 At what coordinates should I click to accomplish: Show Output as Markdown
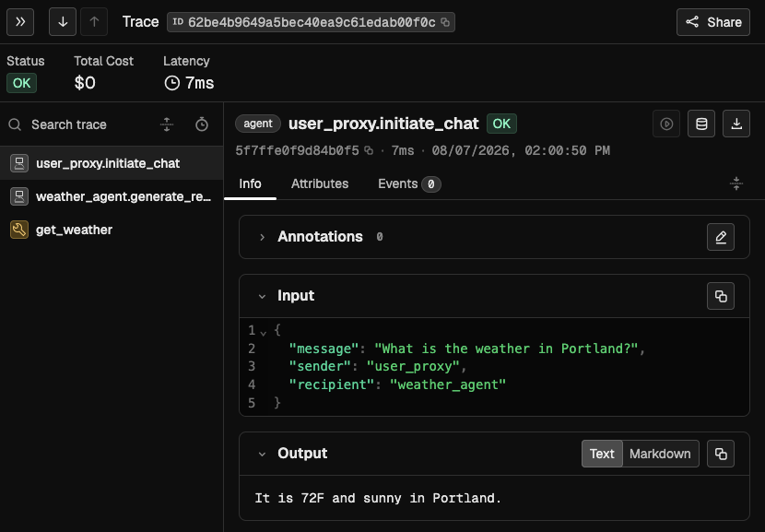click(660, 454)
